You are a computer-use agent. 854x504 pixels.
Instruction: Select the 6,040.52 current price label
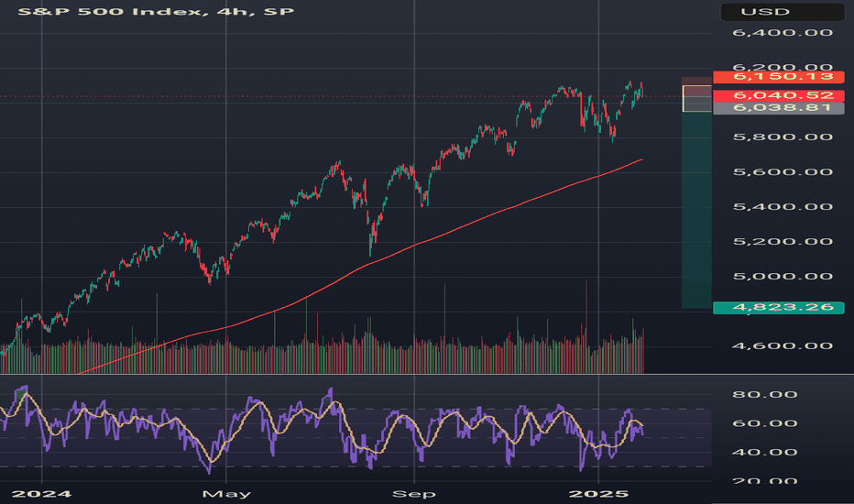click(x=779, y=96)
